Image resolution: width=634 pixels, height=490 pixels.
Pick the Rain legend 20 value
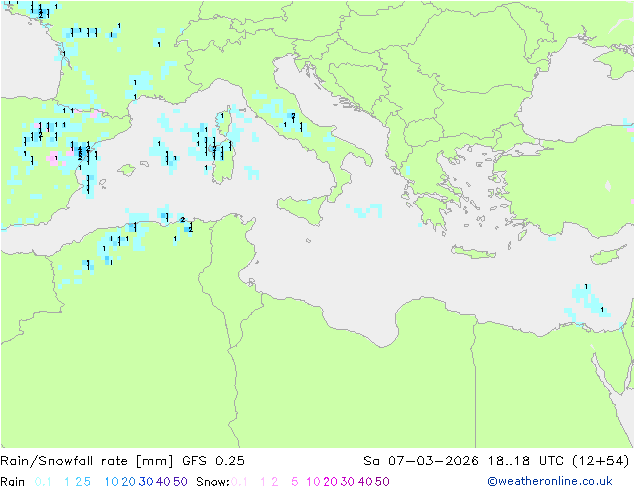[x=129, y=482]
